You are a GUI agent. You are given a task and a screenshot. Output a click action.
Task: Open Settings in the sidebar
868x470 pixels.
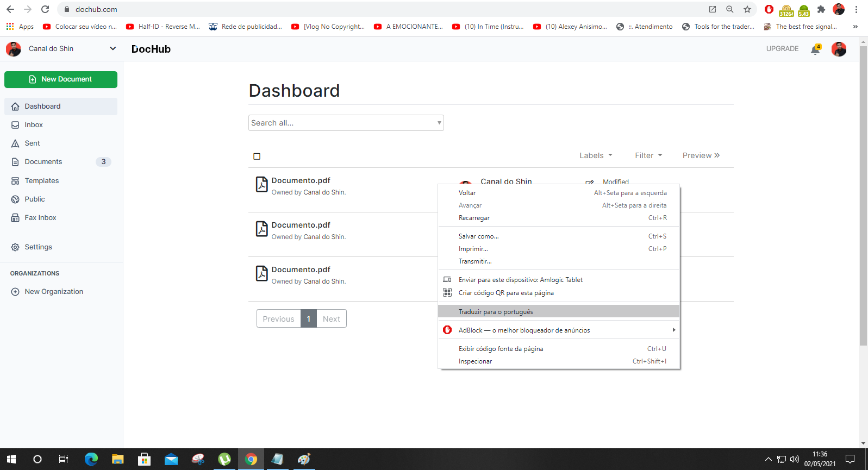61,247
